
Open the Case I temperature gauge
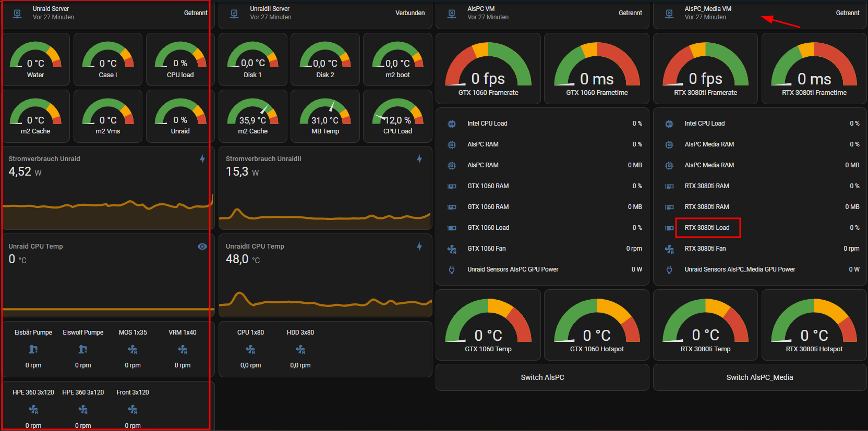pyautogui.click(x=108, y=59)
